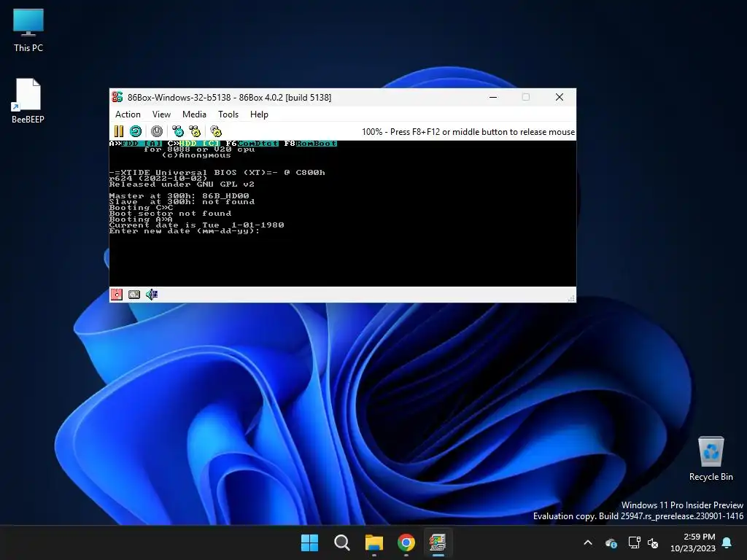
Task: Minimize the 86Box window
Action: pyautogui.click(x=493, y=97)
